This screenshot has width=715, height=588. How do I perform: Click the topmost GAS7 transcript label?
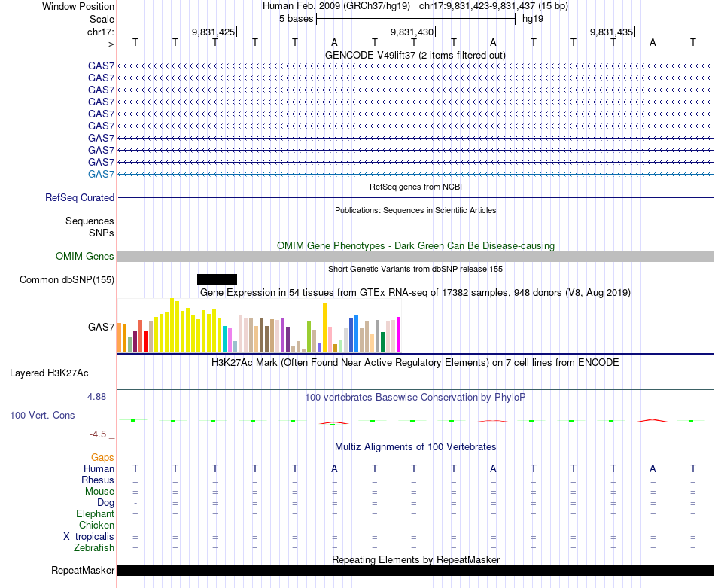[x=102, y=66]
